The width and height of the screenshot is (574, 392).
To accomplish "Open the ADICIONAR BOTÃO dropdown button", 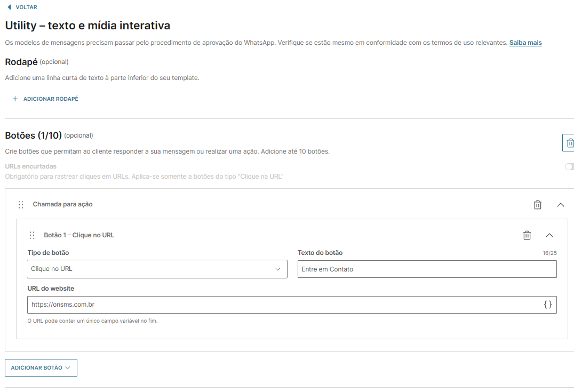I will (x=41, y=368).
